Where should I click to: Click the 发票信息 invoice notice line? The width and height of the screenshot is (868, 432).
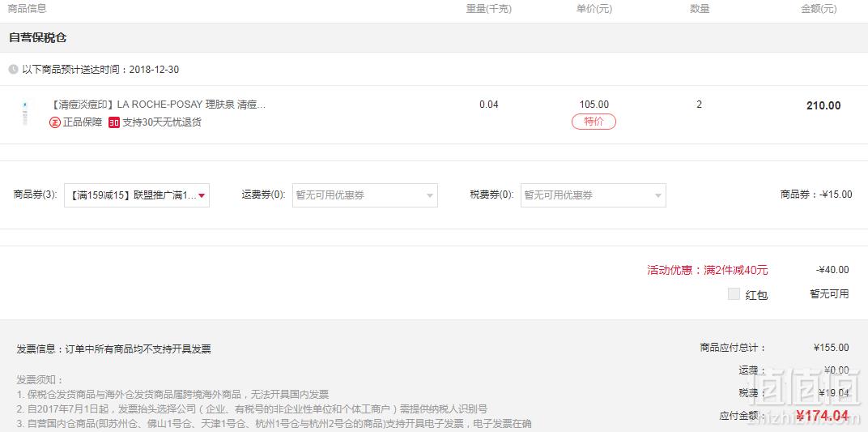pos(113,349)
